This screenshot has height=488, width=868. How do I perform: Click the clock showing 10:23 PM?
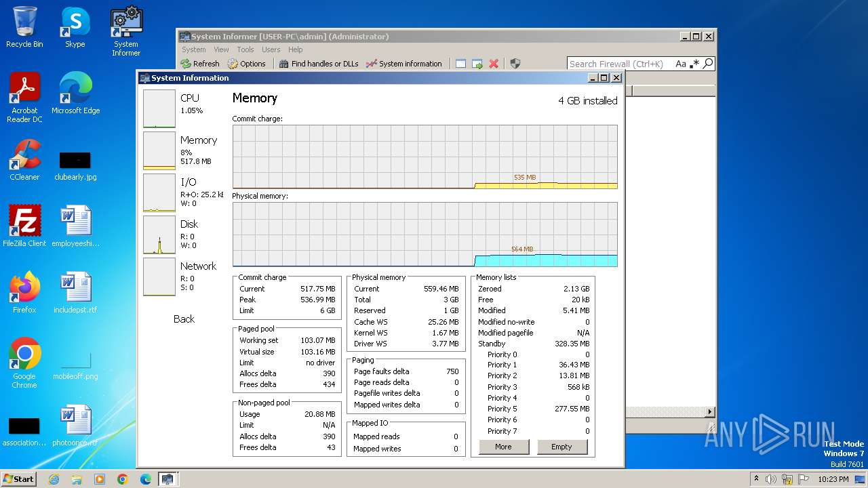pos(835,479)
